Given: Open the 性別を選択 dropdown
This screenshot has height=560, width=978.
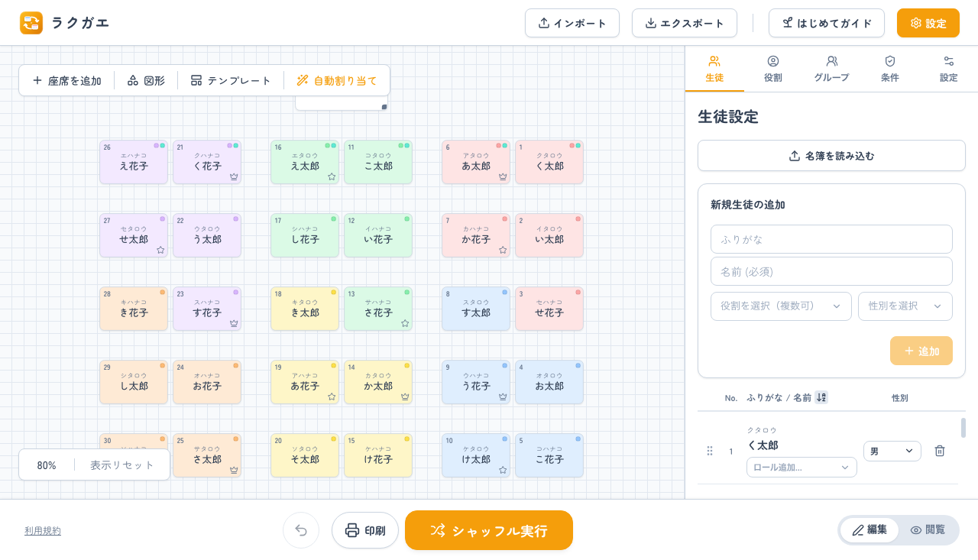Looking at the screenshot, I should 905,306.
